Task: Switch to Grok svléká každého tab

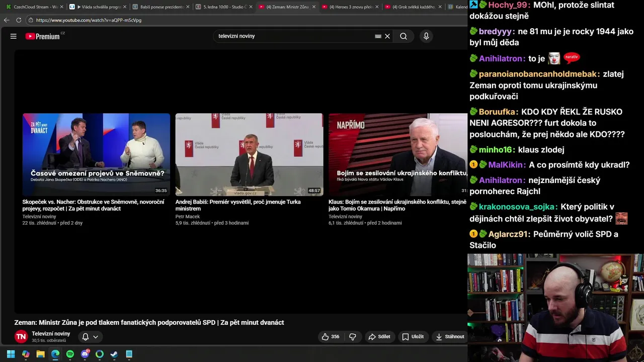Action: click(x=413, y=7)
